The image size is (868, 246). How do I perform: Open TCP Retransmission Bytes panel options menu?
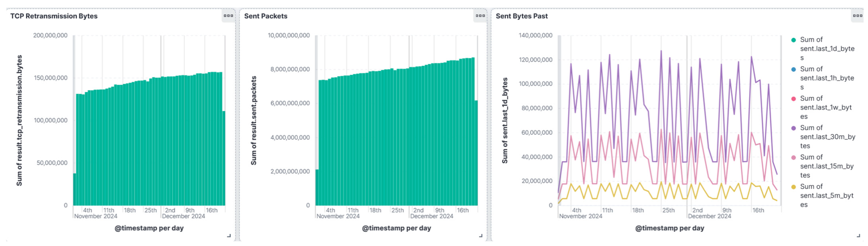coord(228,16)
